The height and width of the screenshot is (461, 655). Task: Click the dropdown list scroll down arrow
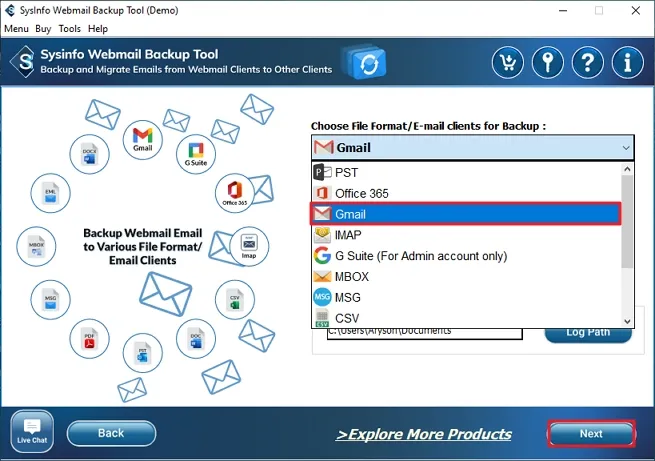(627, 321)
